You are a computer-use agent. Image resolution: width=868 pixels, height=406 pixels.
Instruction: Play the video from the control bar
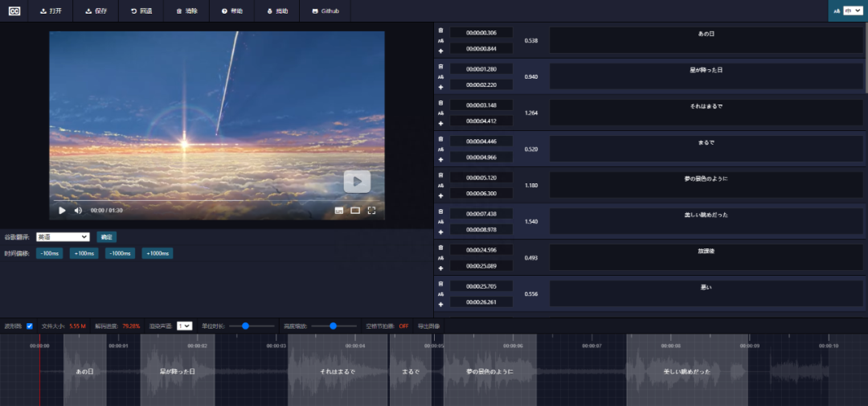pyautogui.click(x=62, y=211)
